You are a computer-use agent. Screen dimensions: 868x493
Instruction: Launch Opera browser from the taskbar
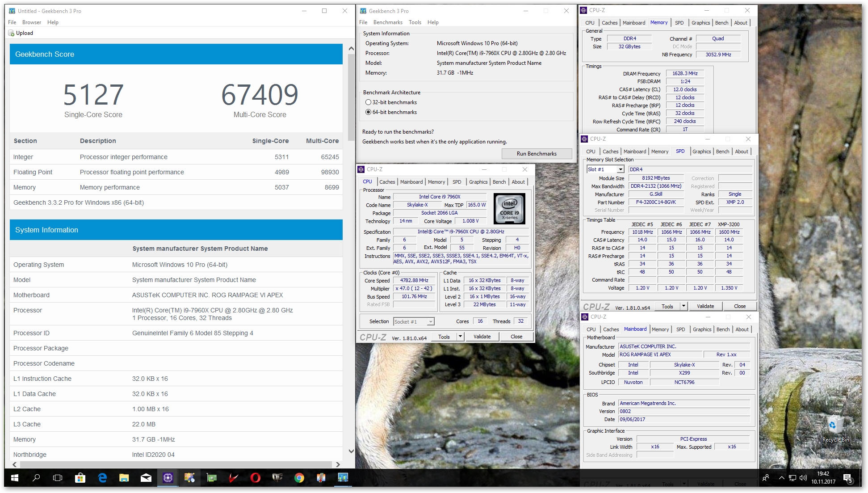pos(255,478)
